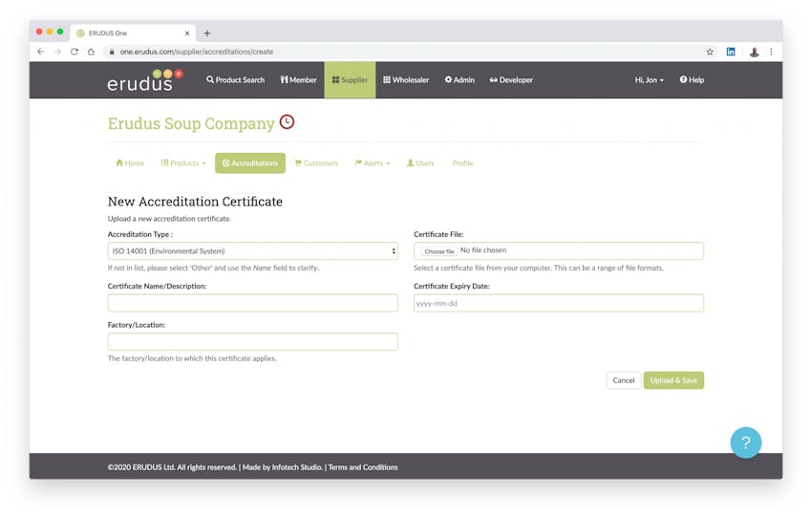
Task: Bookmark the page with the star icon
Action: (710, 52)
